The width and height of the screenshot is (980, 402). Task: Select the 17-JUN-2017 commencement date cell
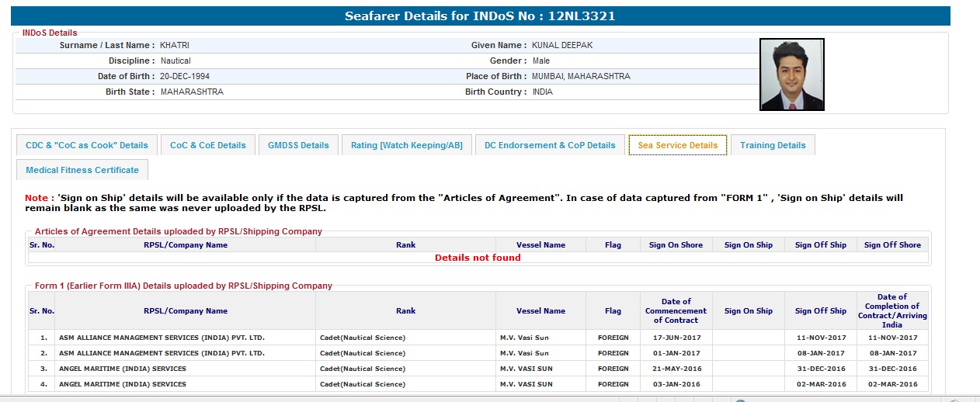676,338
